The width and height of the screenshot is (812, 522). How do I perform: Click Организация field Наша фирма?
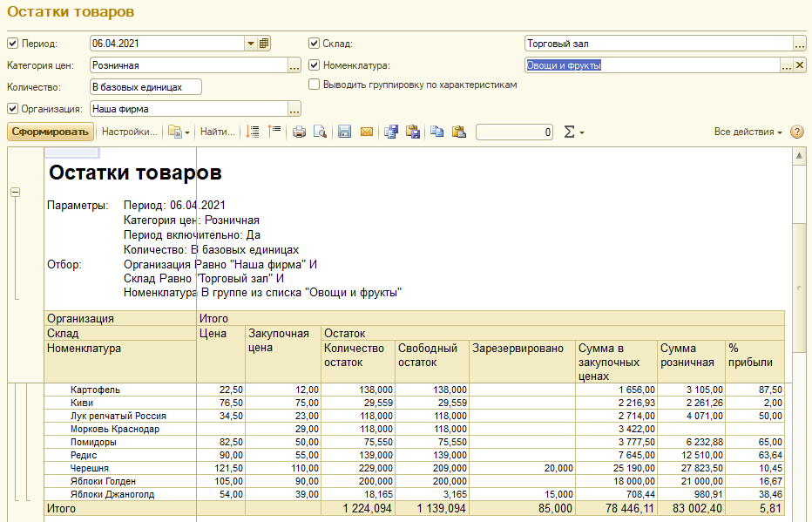tap(189, 109)
